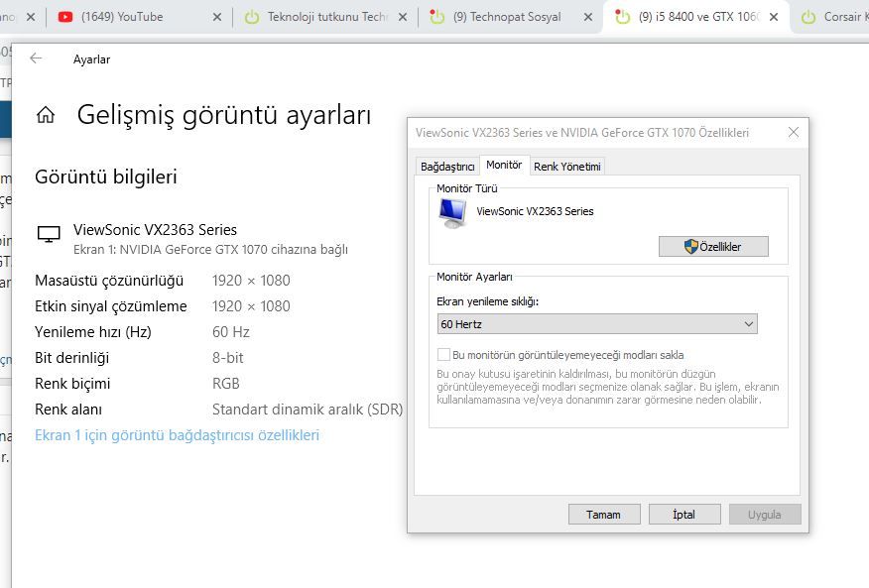Click the Standart dinamik aralık (SDR) value
Viewport: 869px width, 588px height.
[x=308, y=409]
